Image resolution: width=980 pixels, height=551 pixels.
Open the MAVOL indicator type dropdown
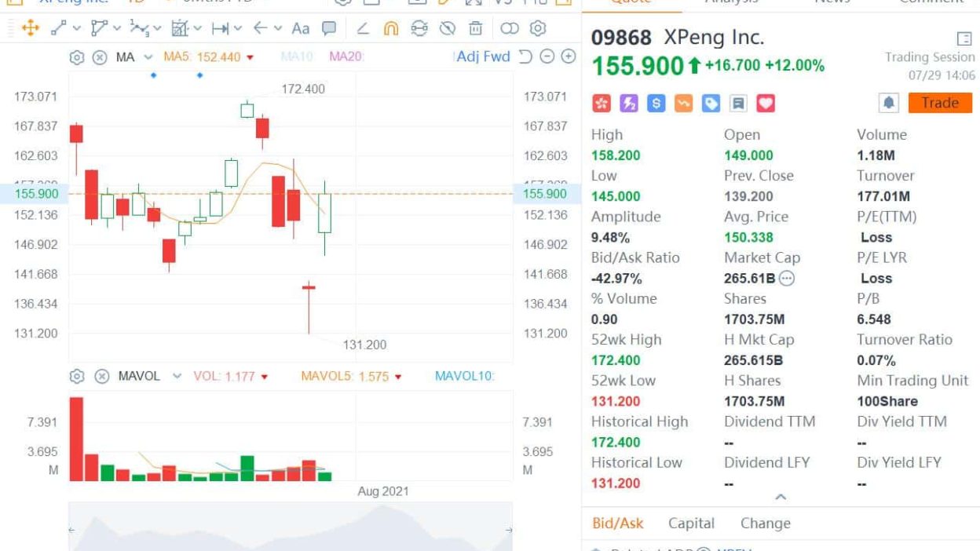tap(177, 376)
